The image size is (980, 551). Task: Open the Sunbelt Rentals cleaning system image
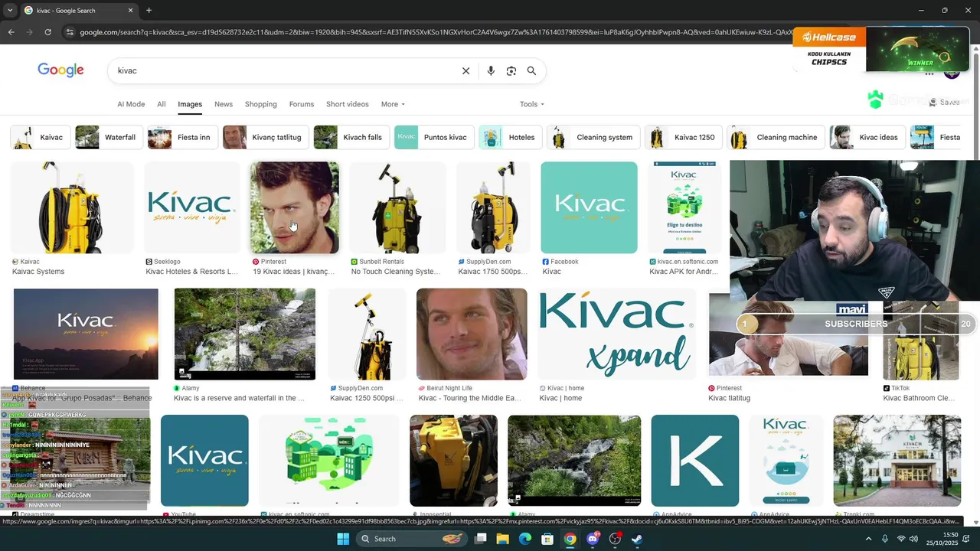[397, 207]
